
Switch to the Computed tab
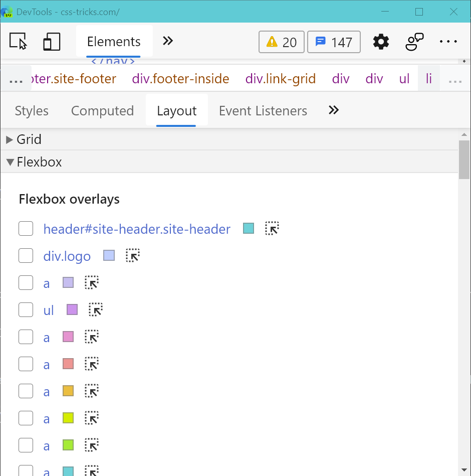[102, 111]
